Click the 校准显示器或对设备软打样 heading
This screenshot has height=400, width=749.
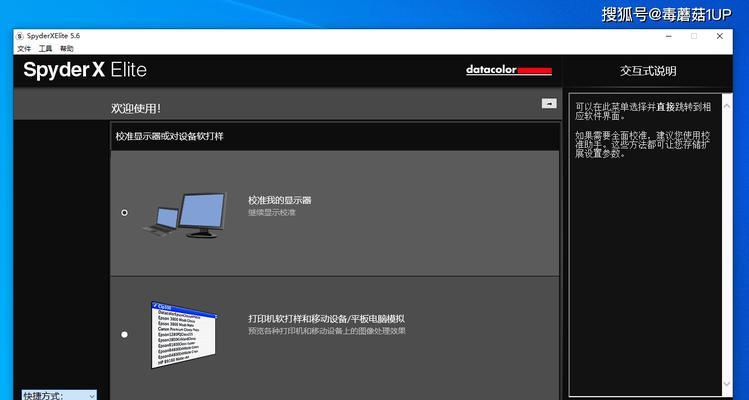(x=170, y=137)
